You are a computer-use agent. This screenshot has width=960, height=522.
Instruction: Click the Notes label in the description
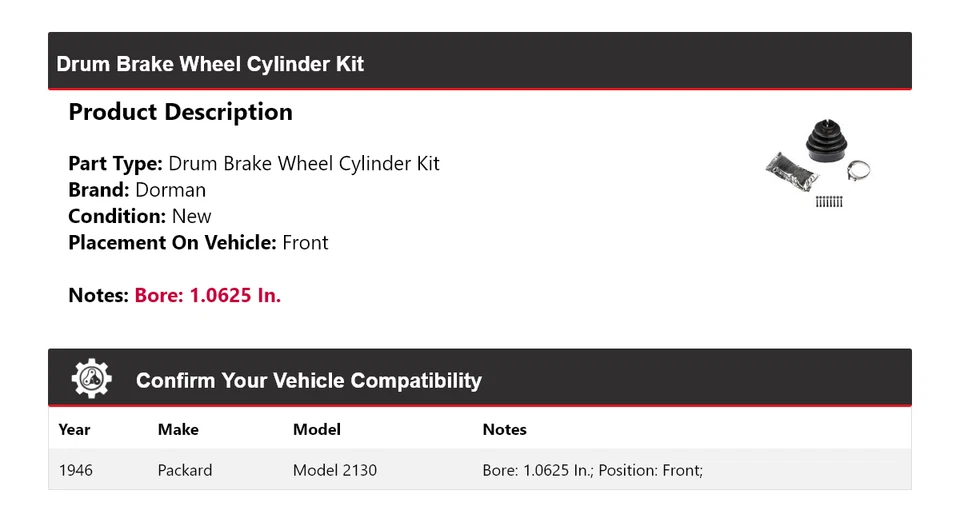98,295
